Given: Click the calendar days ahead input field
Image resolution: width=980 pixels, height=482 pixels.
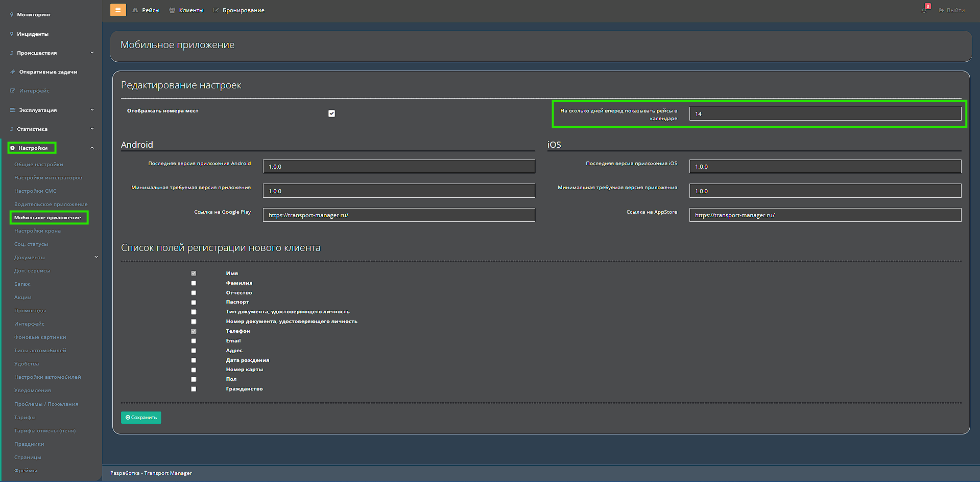Looking at the screenshot, I should click(825, 114).
